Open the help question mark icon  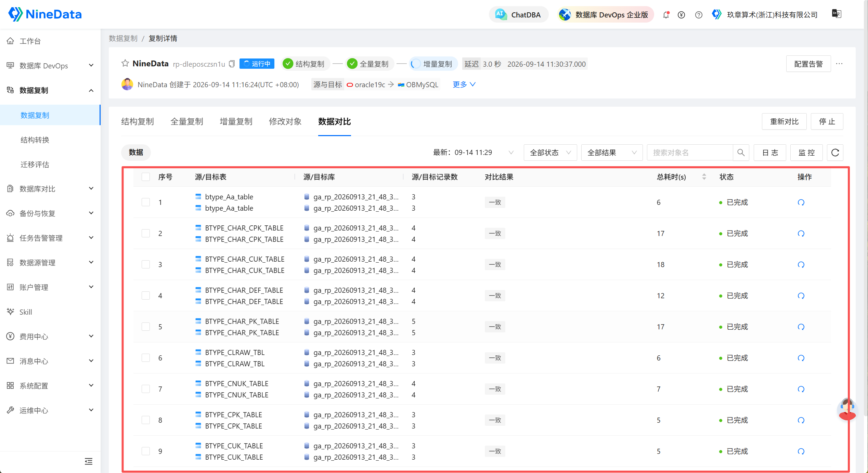[x=699, y=15]
